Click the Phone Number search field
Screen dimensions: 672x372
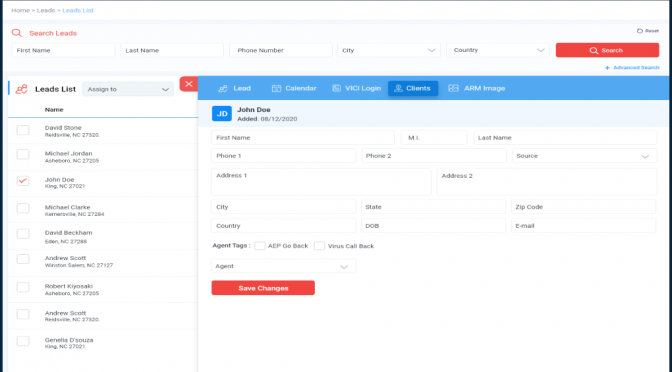click(x=281, y=50)
